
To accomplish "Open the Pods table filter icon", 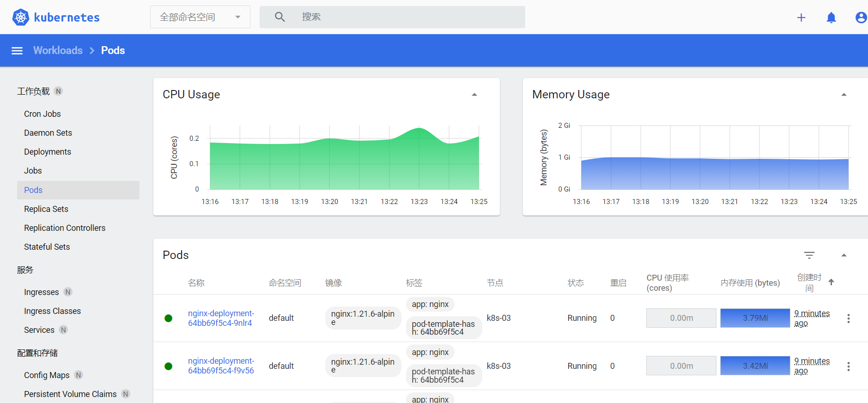I will tap(809, 255).
